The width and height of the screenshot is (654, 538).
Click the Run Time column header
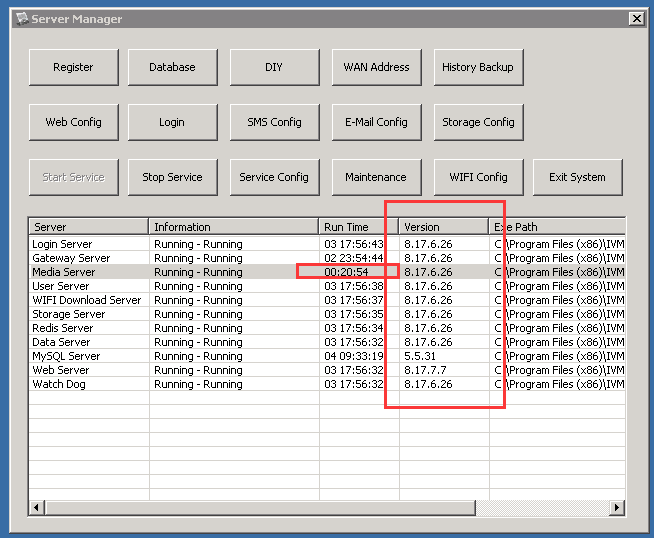359,227
